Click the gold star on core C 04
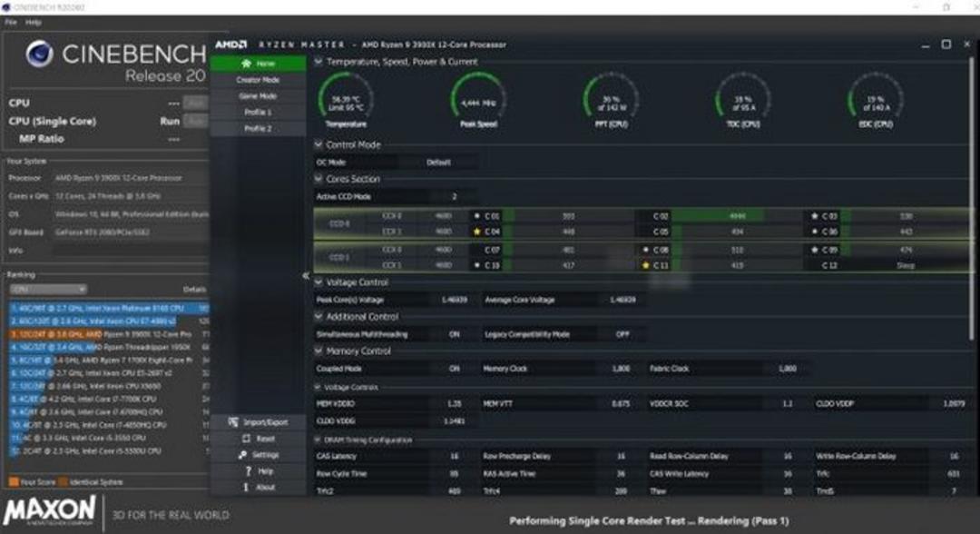Screen dimensions: 980x534 [x=477, y=232]
